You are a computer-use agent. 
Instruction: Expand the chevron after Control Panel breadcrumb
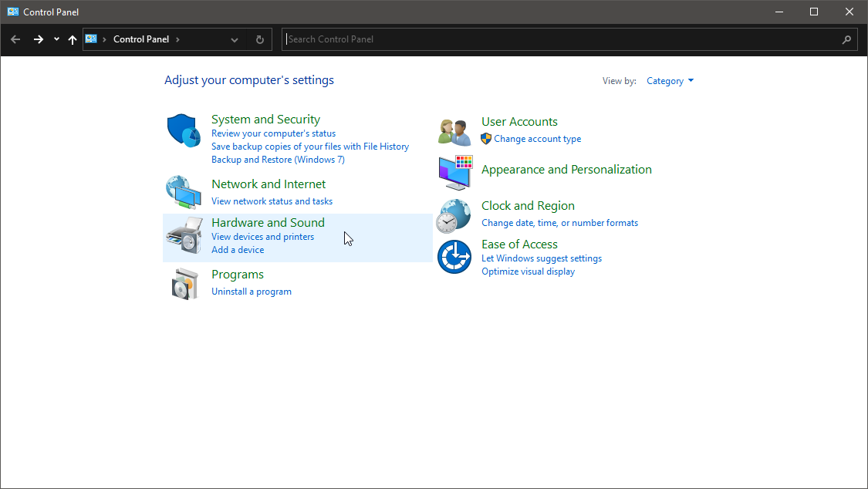177,39
